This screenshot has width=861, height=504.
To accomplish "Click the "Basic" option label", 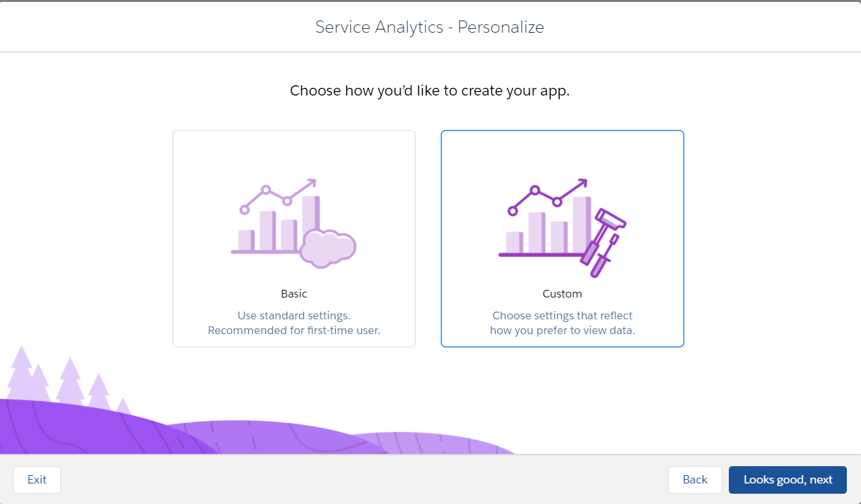I will [x=294, y=294].
